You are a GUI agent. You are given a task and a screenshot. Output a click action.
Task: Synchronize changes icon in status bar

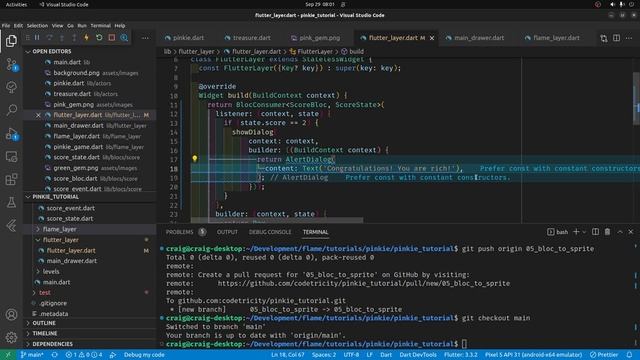(54, 355)
